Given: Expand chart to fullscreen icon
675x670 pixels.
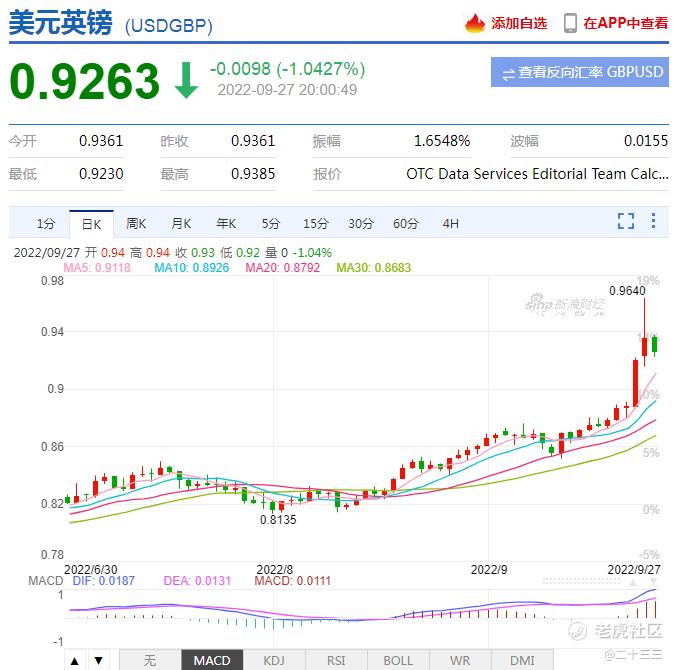Looking at the screenshot, I should [x=626, y=221].
